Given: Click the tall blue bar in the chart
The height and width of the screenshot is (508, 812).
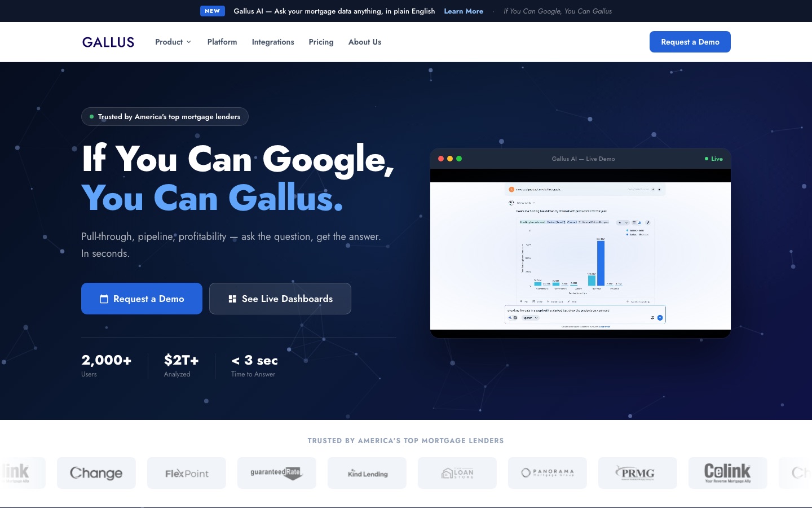Looking at the screenshot, I should coord(601,263).
